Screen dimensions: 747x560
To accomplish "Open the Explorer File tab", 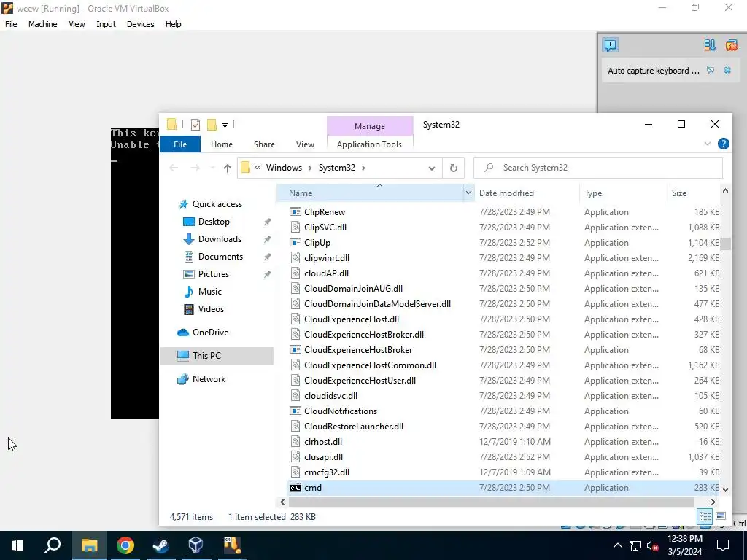I will (x=180, y=144).
